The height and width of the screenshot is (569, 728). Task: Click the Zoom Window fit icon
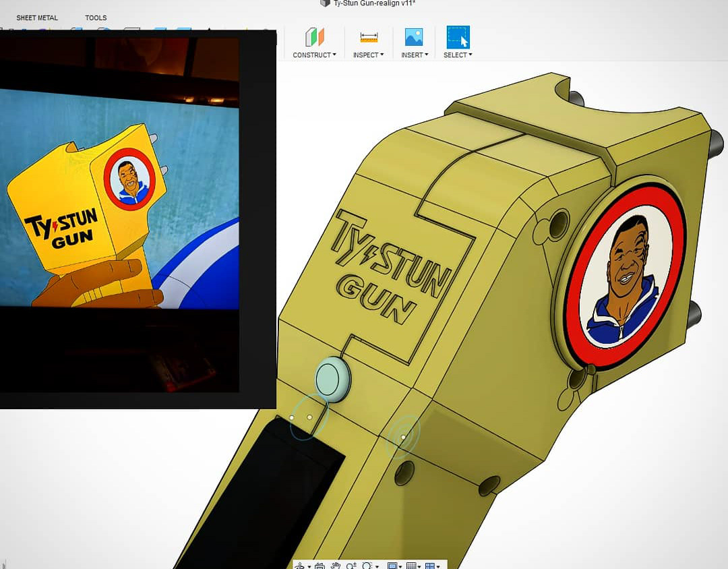tap(367, 566)
